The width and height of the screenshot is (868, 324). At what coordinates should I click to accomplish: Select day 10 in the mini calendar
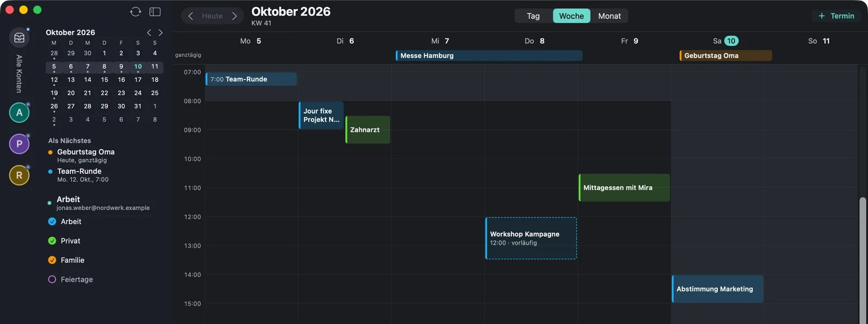click(138, 67)
